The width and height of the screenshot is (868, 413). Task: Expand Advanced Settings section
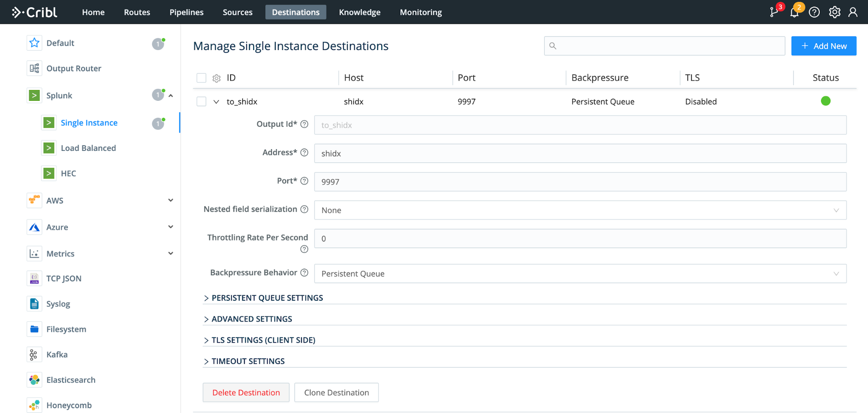(x=248, y=319)
